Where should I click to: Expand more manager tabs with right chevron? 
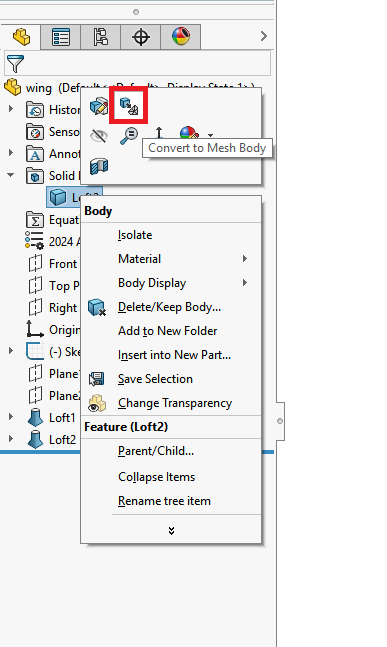264,36
